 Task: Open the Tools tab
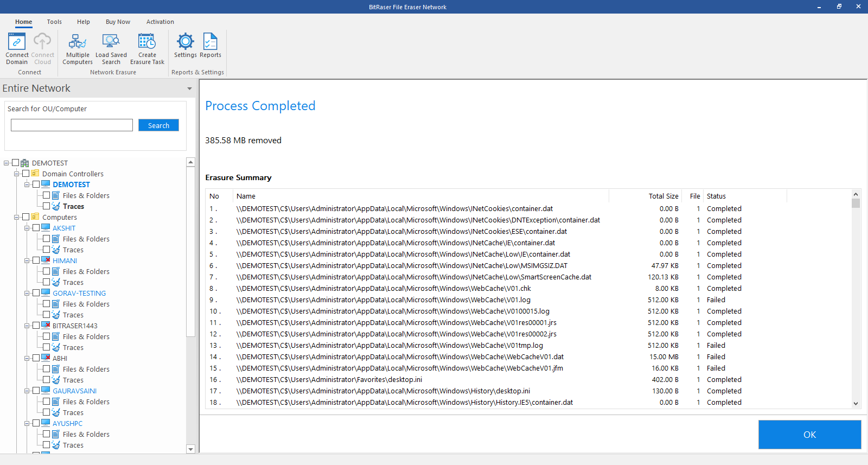pos(54,22)
